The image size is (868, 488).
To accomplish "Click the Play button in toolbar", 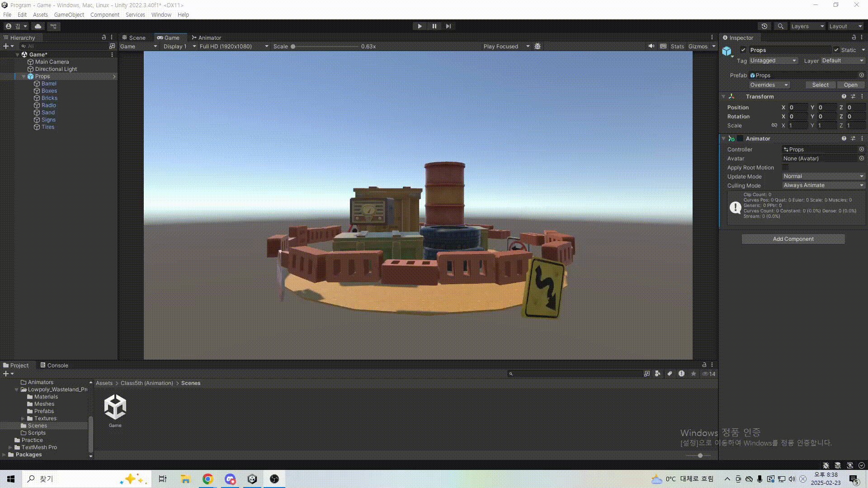I will 420,26.
